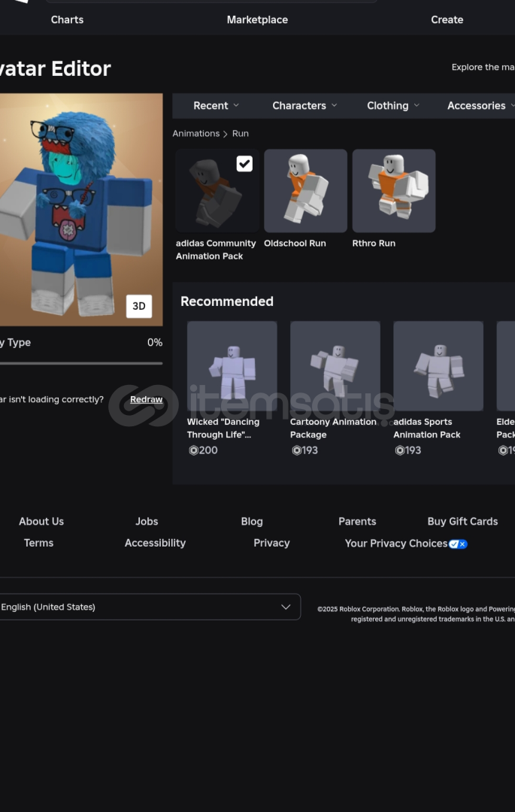The width and height of the screenshot is (515, 812).
Task: Open the Charts navigation tab
Action: point(67,20)
